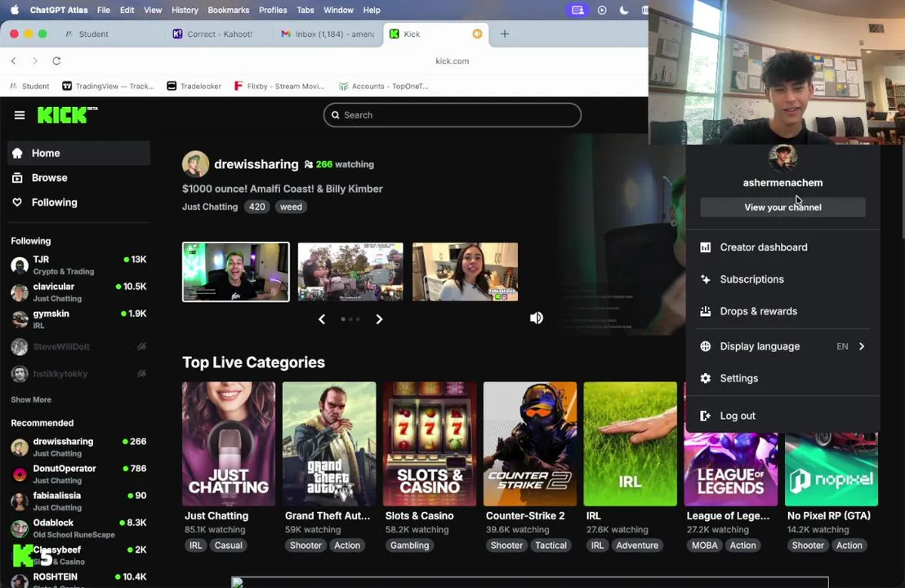Viewport: 905px width, 588px height.
Task: Open Counter-Strike 2 category card
Action: click(x=530, y=443)
